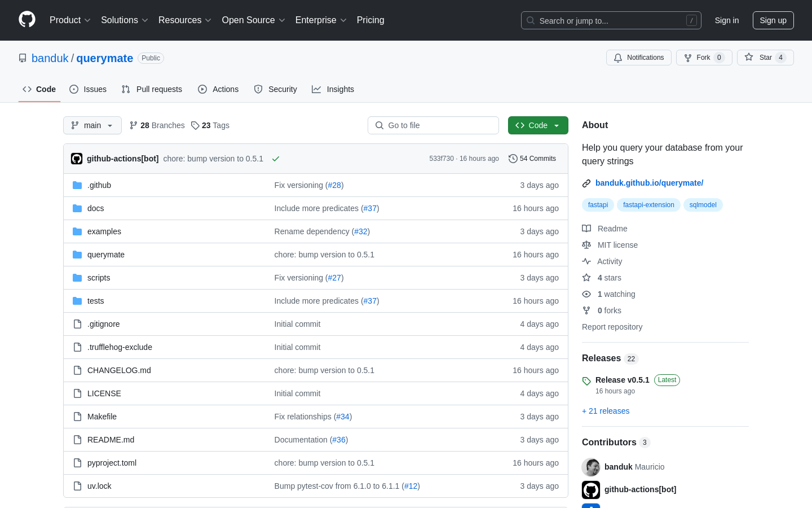The height and width of the screenshot is (508, 812).
Task: Open the querymate folder
Action: (106, 255)
